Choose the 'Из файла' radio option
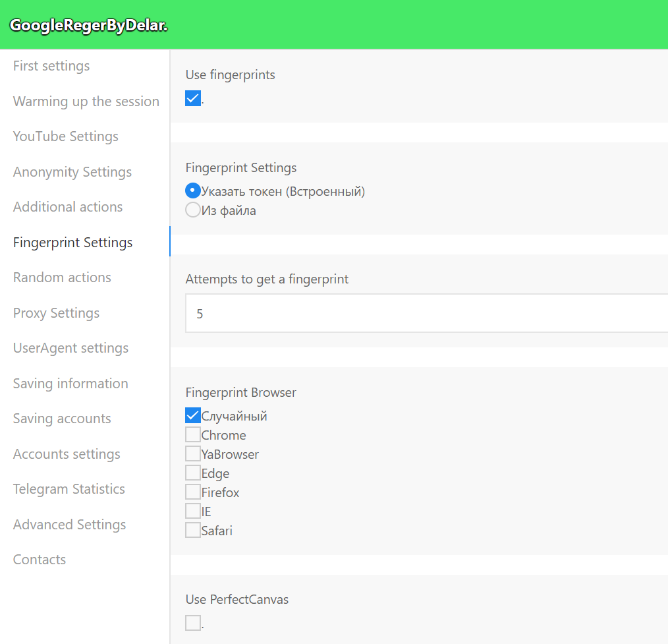 (x=193, y=210)
